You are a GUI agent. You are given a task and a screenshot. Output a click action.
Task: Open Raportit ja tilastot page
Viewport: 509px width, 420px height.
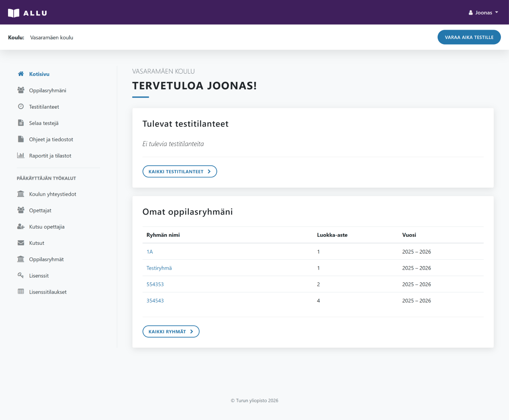[x=50, y=156]
